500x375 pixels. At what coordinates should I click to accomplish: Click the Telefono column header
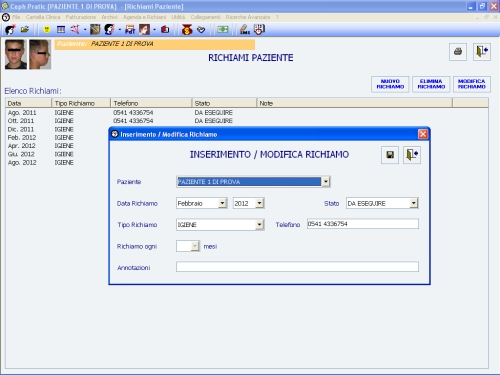pos(151,103)
